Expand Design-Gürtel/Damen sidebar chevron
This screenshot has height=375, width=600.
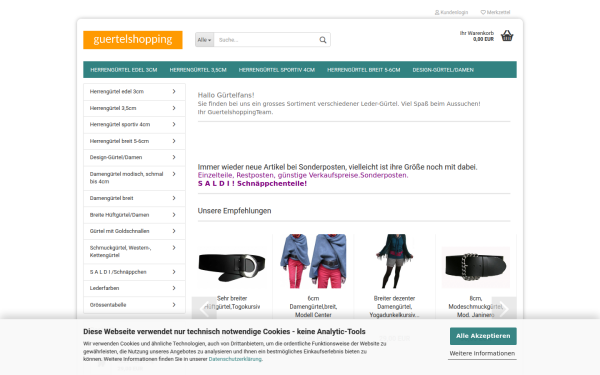click(174, 157)
